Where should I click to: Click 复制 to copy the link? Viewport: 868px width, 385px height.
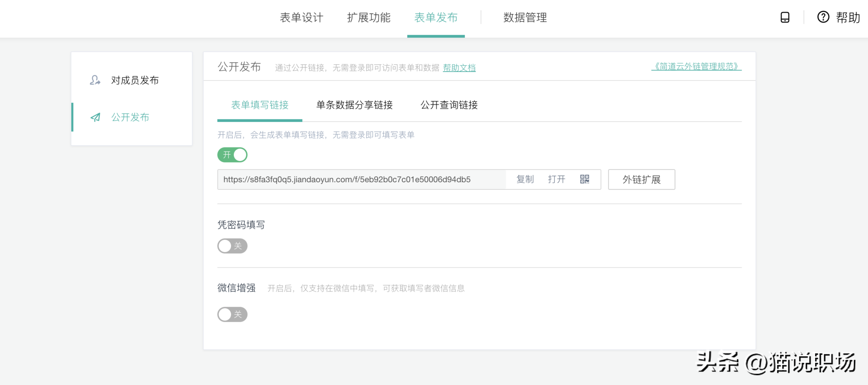tap(525, 179)
